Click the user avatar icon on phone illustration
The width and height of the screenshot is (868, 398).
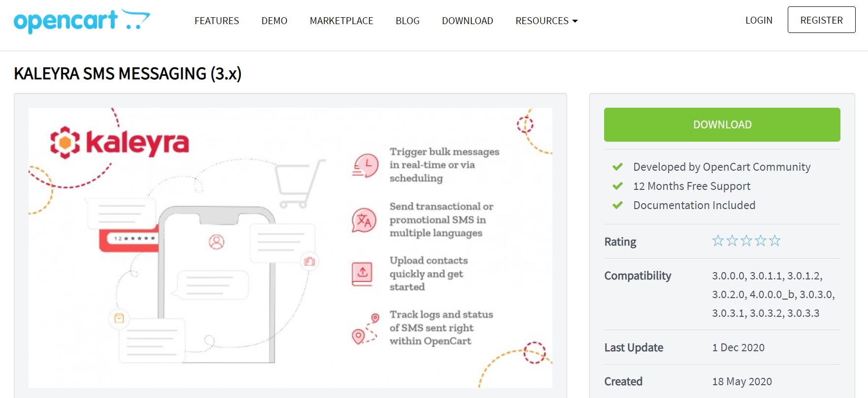click(x=217, y=242)
